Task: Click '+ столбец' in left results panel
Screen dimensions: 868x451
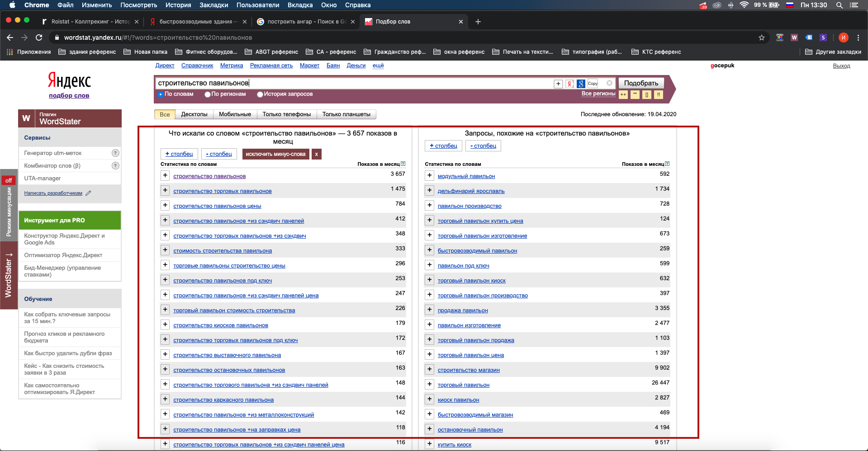Action: [179, 154]
